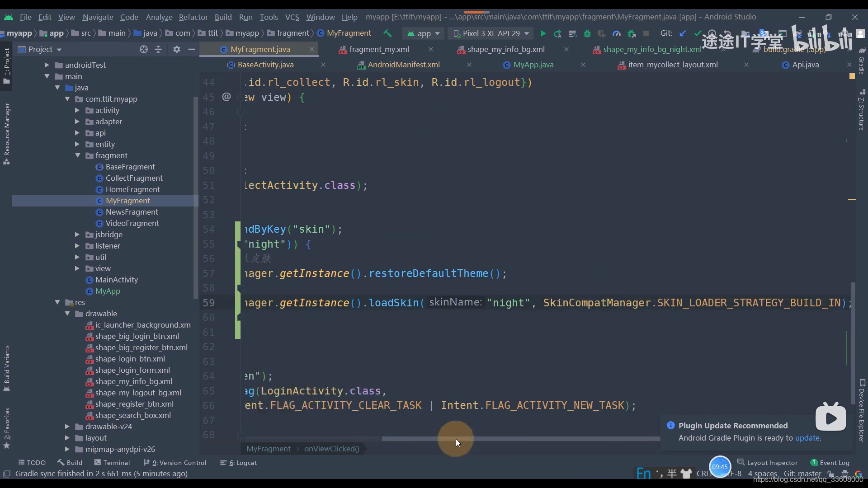
Task: Click Apply Changes and Restart Activity icon
Action: pyautogui.click(x=557, y=33)
